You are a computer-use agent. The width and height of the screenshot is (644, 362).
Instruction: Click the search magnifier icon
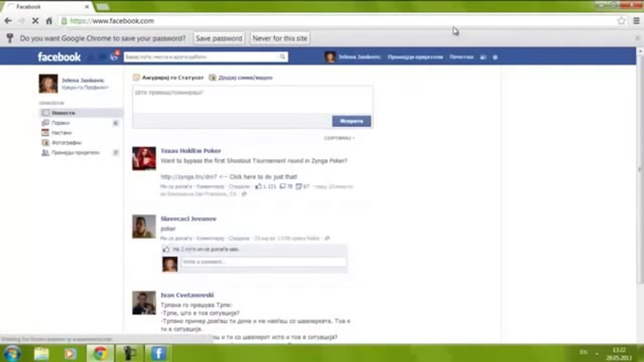tap(283, 57)
